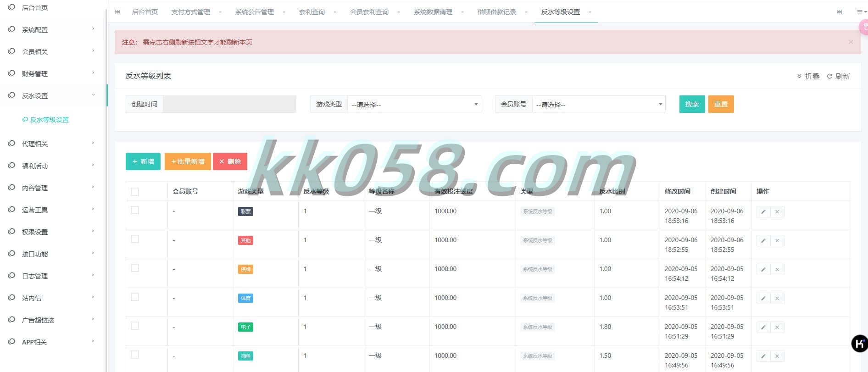The height and width of the screenshot is (372, 868).
Task: Open the 会员账号 dropdown
Action: point(599,105)
